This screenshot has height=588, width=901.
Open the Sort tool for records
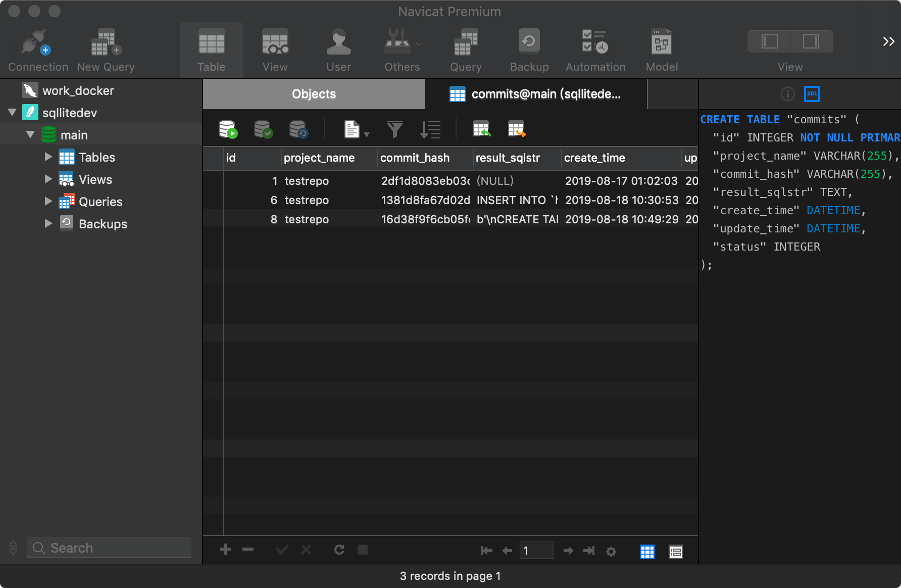point(430,129)
